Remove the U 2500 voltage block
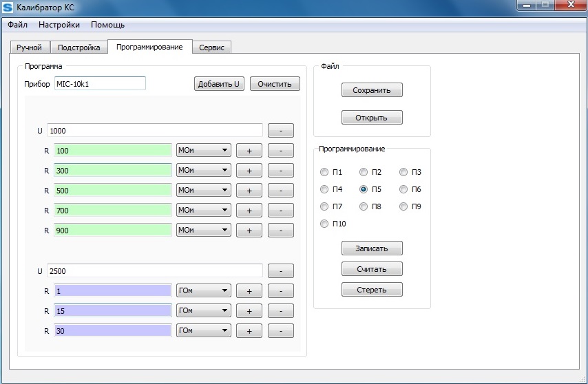 click(280, 271)
